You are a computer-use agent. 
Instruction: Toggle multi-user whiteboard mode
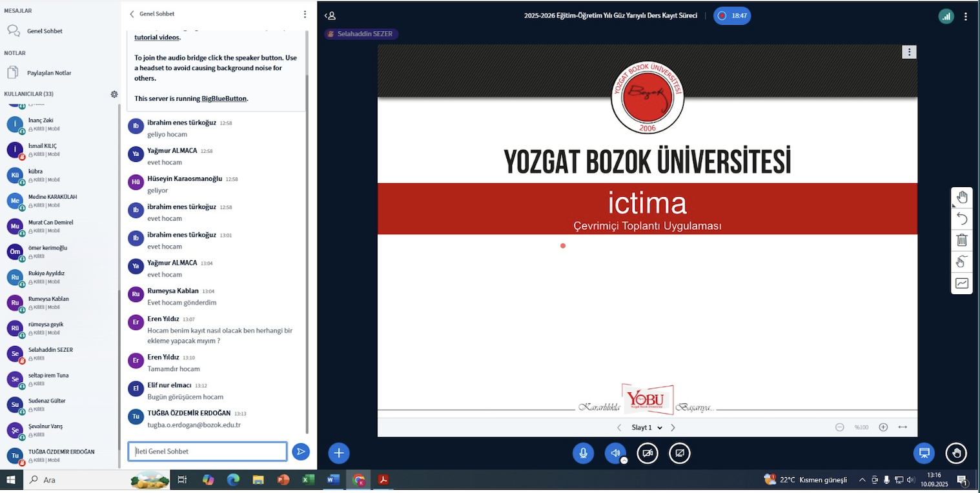[962, 283]
